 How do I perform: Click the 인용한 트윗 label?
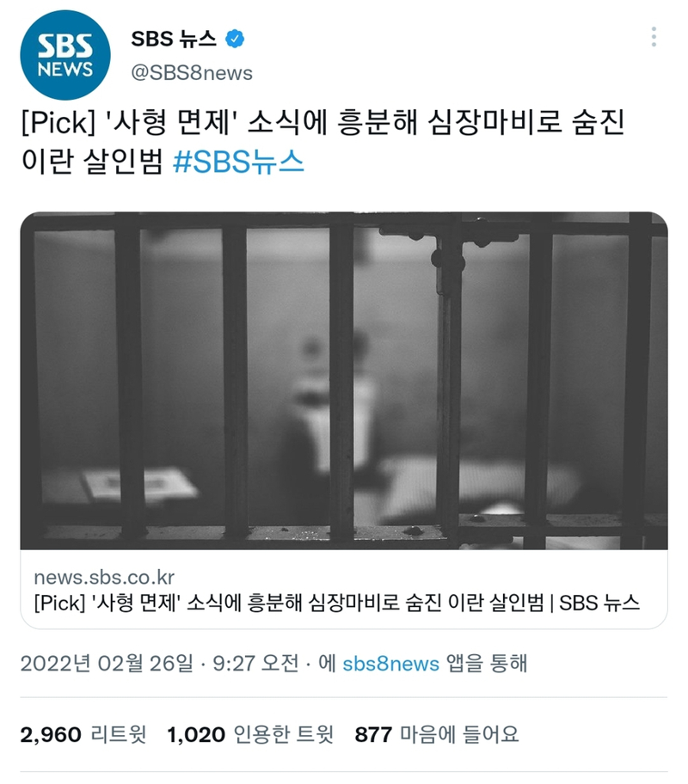284,734
